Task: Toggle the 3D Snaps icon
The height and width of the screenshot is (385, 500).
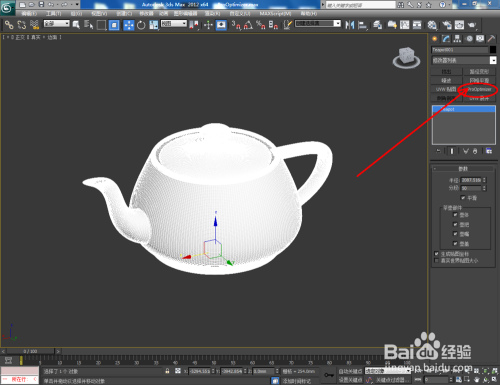Action: coord(236,25)
